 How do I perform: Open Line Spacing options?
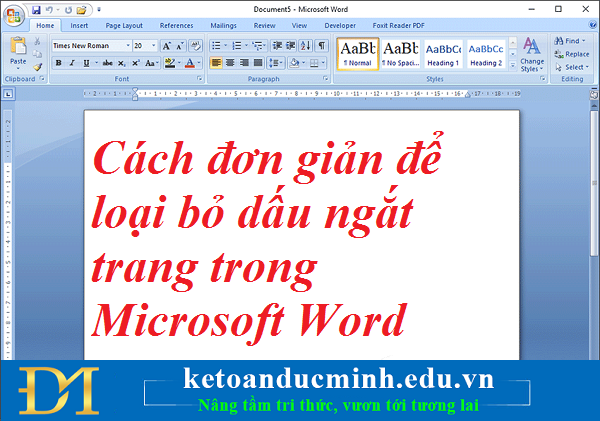tap(276, 63)
